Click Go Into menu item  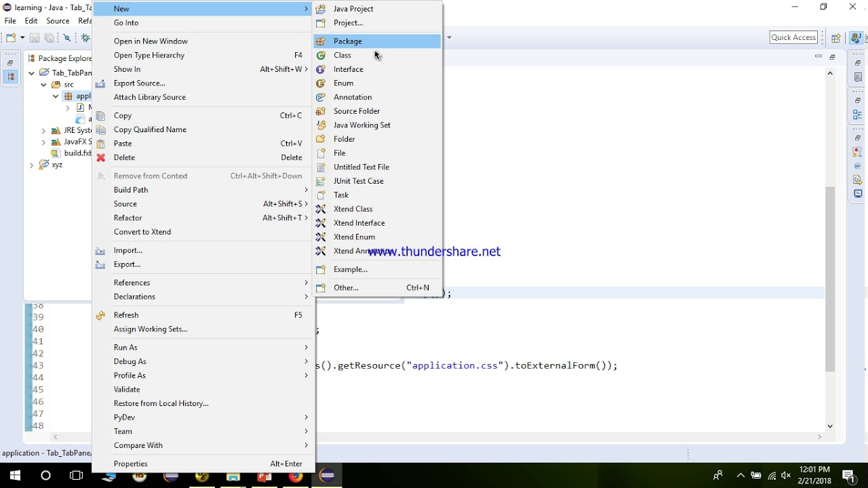(x=203, y=23)
